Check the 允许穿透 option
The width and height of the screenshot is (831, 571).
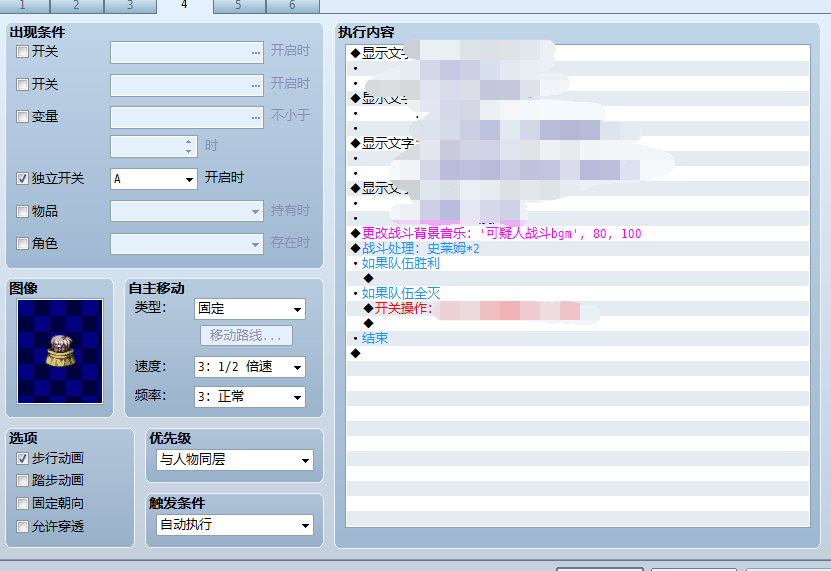click(x=22, y=527)
